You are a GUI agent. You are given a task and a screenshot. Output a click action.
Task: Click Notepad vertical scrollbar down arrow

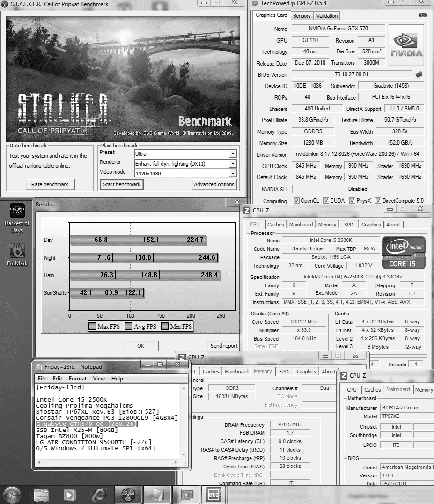[x=184, y=455]
